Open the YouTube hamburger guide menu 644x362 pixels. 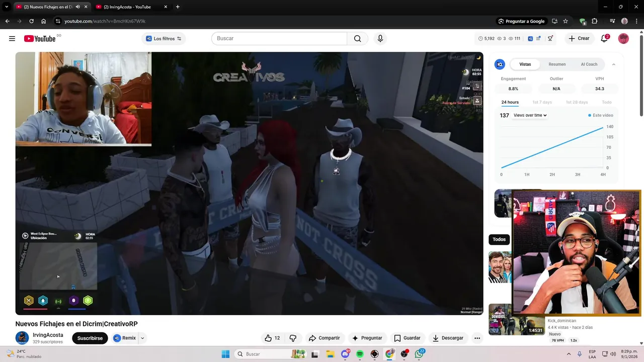pyautogui.click(x=12, y=38)
